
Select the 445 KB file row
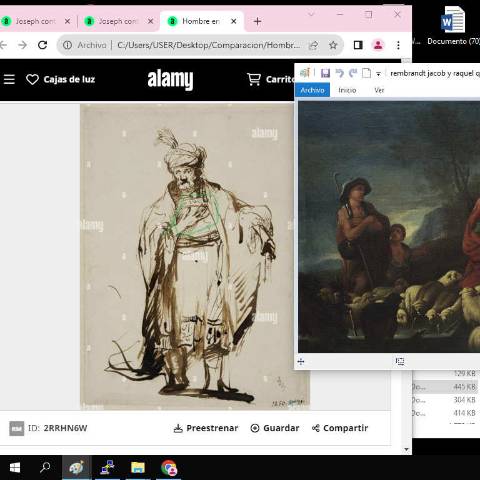click(446, 387)
